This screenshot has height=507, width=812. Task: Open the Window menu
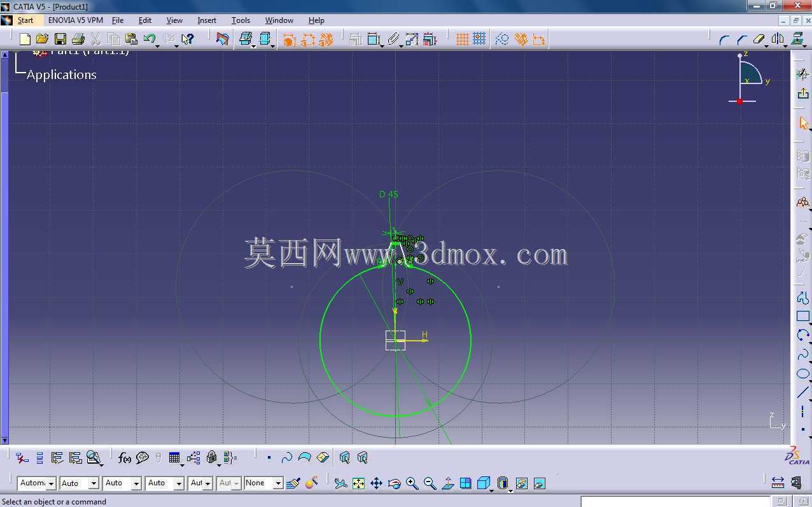[x=279, y=20]
